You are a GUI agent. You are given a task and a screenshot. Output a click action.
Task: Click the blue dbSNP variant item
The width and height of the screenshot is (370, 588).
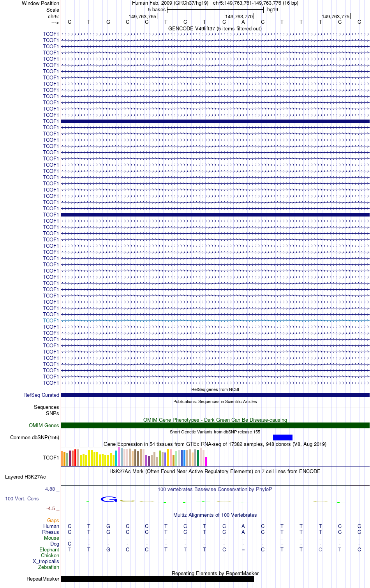283,437
